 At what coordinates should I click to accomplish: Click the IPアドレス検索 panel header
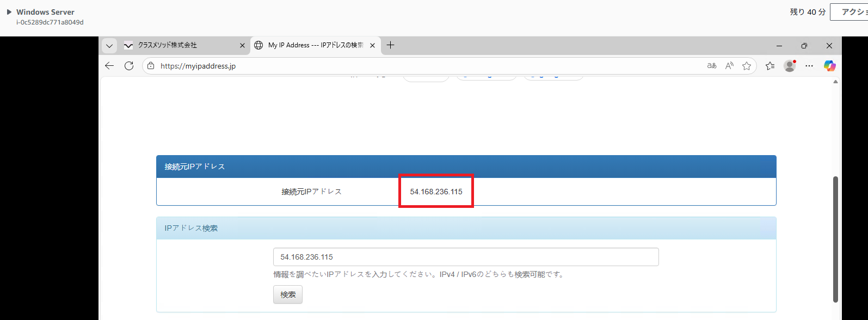(466, 228)
